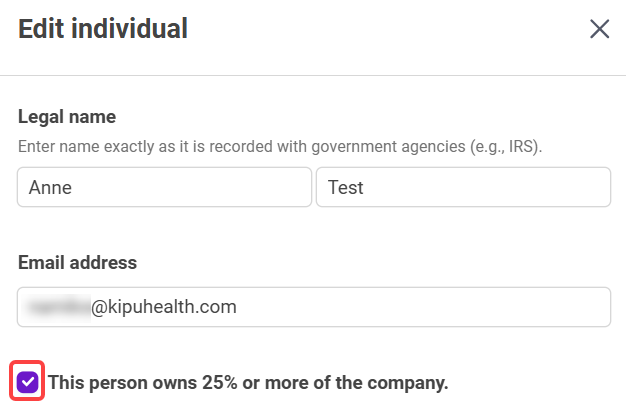Click the purple checkmark icon
The image size is (626, 412).
[28, 382]
